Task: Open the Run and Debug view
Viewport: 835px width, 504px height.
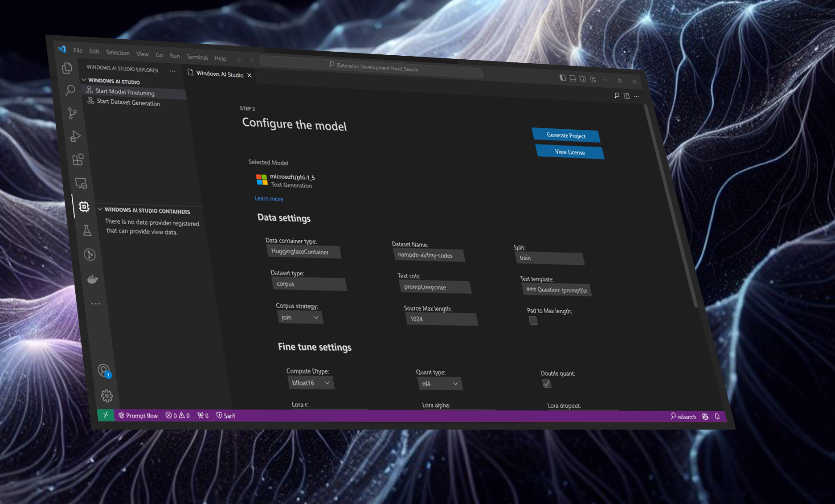Action: click(75, 136)
